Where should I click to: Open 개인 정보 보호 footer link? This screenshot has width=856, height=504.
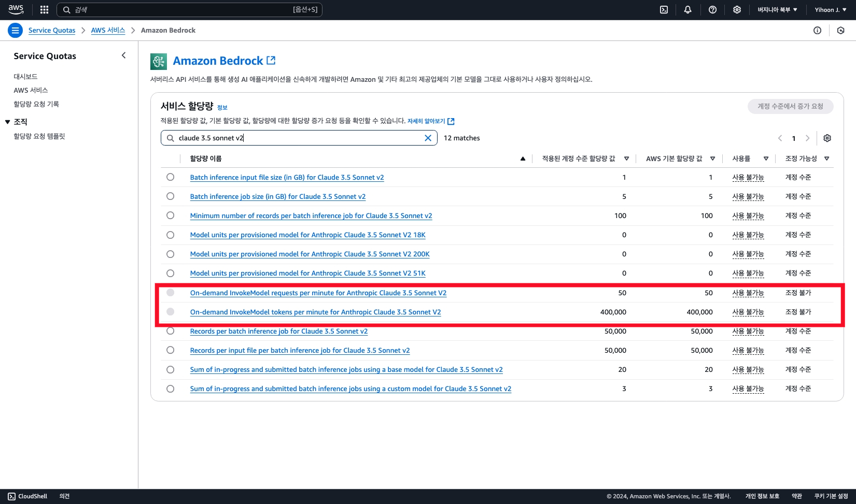coord(762,496)
